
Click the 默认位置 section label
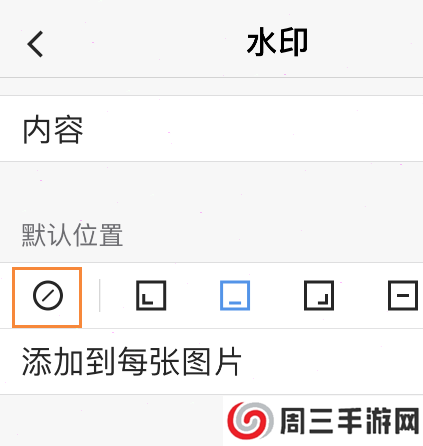[x=72, y=235]
